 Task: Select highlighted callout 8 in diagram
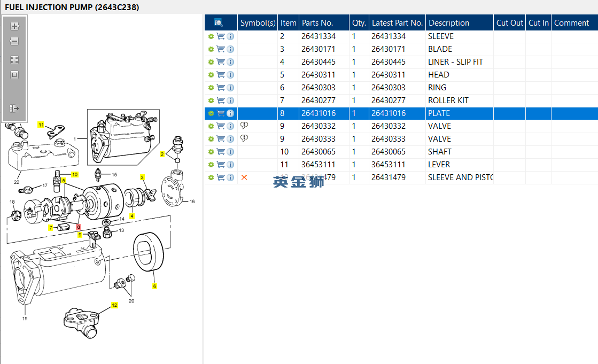(x=79, y=227)
